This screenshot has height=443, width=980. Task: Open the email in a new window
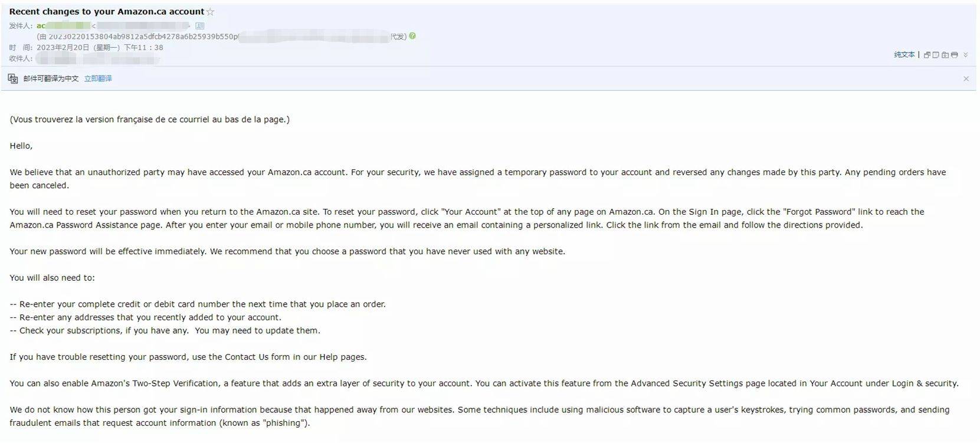point(927,55)
